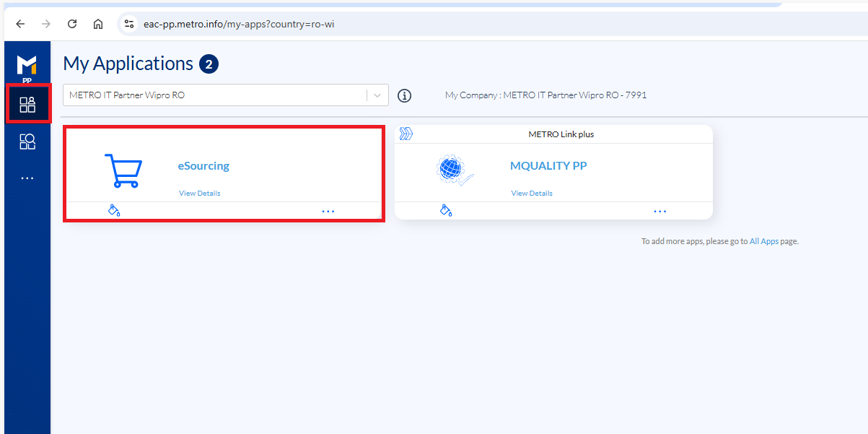The height and width of the screenshot is (434, 868).
Task: Click the METRO Link plus chevrons icon
Action: 406,134
